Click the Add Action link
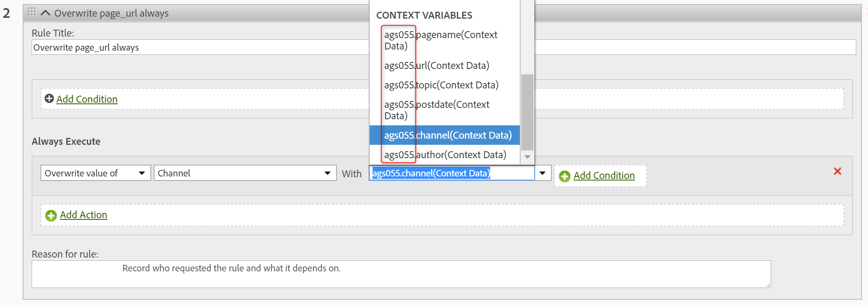Image resolution: width=868 pixels, height=305 pixels. click(x=84, y=215)
